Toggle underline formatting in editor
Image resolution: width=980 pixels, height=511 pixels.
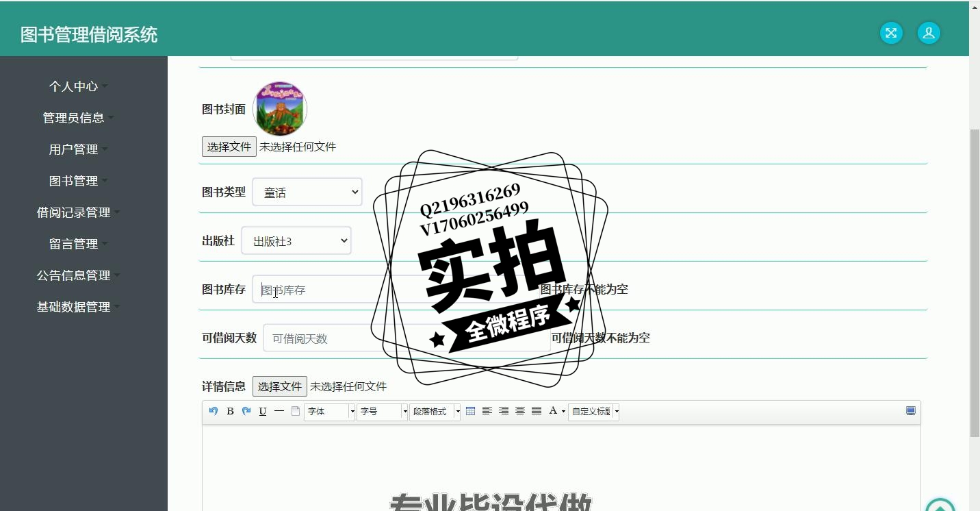point(263,411)
